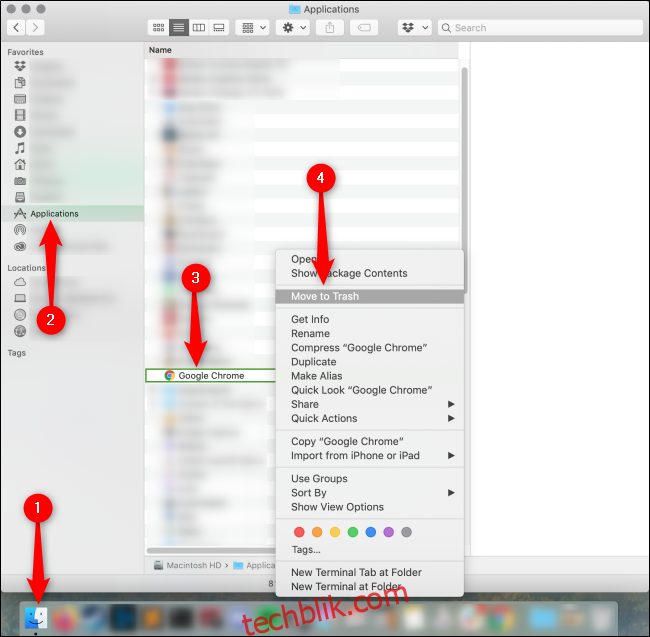
Task: Click the Edit Tags toolbar button
Action: (364, 28)
